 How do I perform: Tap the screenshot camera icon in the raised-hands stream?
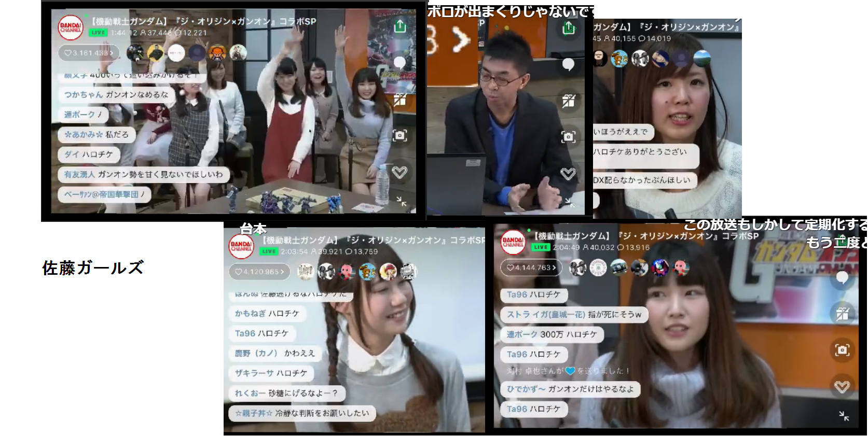pos(399,136)
